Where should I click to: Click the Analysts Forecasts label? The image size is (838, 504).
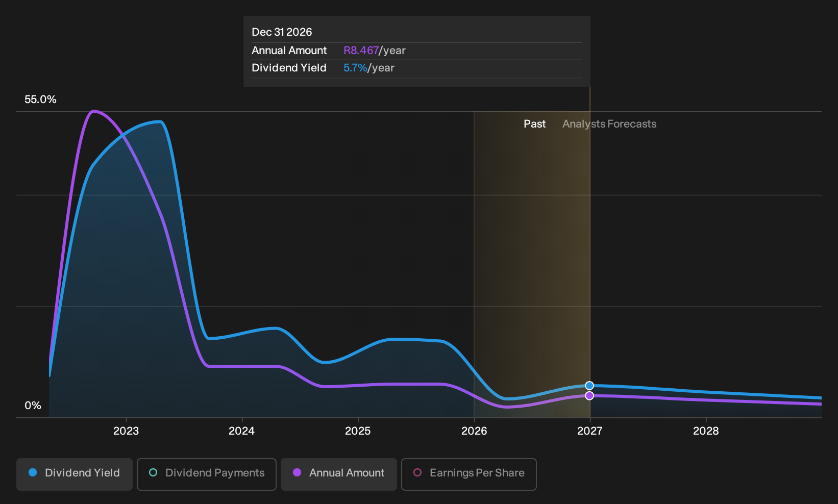pos(609,124)
